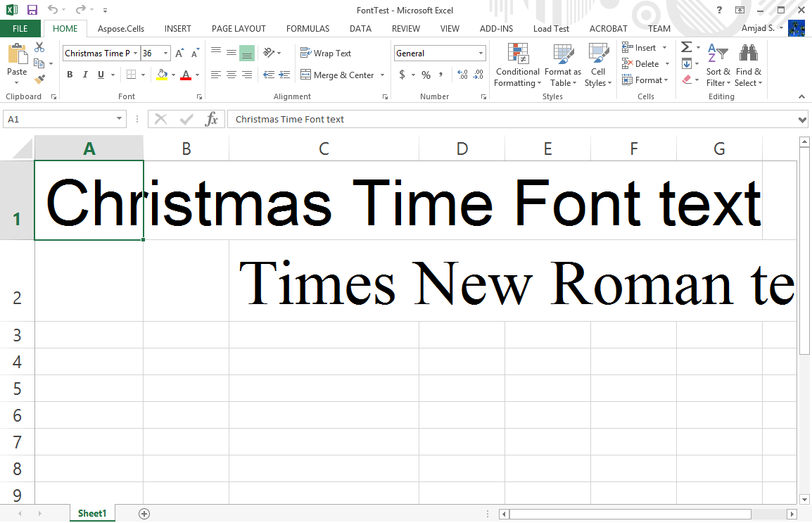Viewport: 812px width, 523px height.
Task: Open the FORMULAS ribbon tab
Action: [x=307, y=29]
